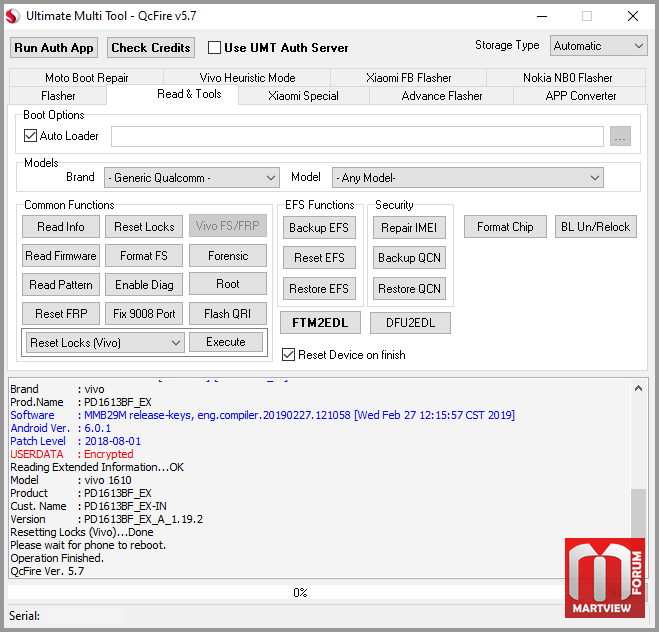The height and width of the screenshot is (632, 659).
Task: Click the Reset EFS button
Action: point(319,258)
